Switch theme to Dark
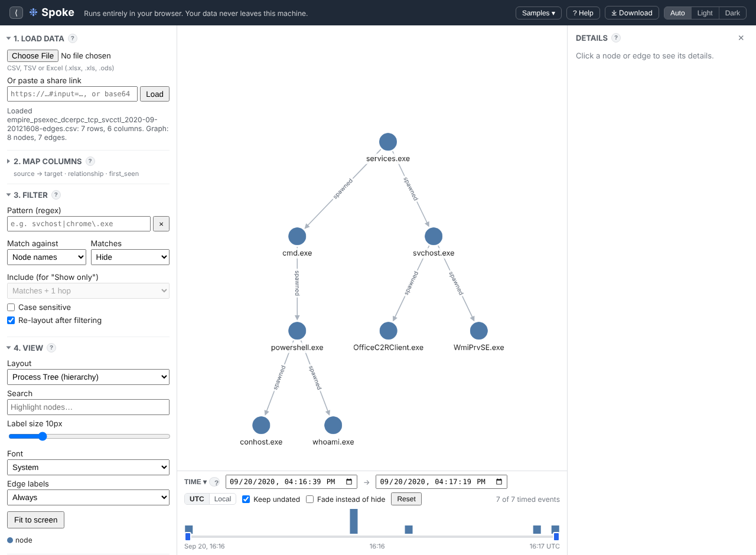The width and height of the screenshot is (756, 555). point(732,13)
